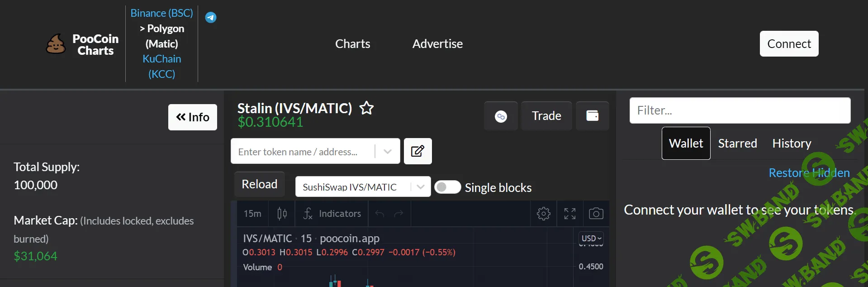Screen dimensions: 868x287
Task: Open the Telegram link icon
Action: [x=211, y=18]
